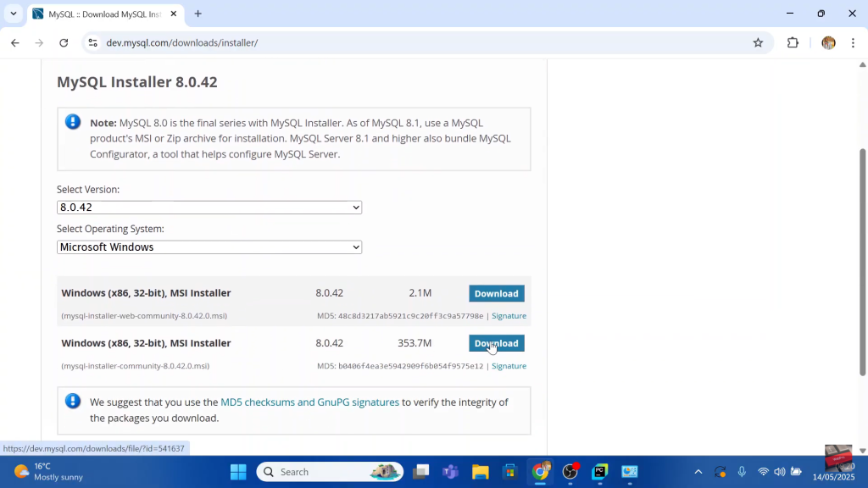Click the microphone tray icon

click(742, 472)
